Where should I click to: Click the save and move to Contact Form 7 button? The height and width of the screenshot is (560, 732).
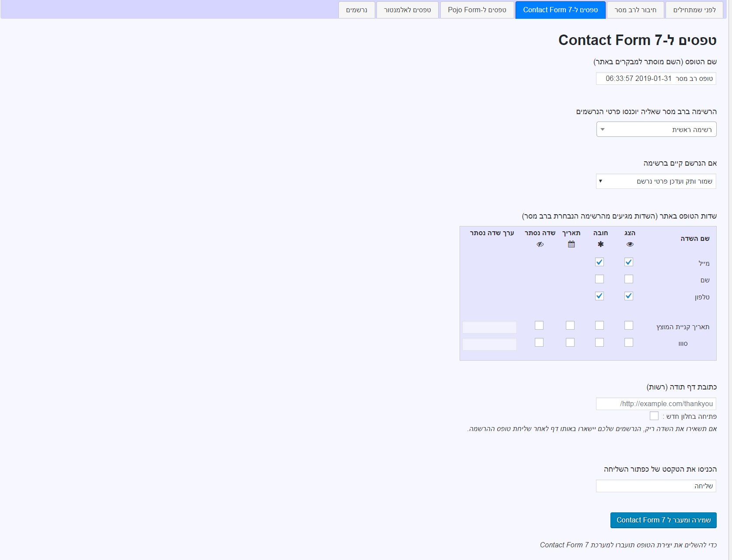tap(663, 520)
